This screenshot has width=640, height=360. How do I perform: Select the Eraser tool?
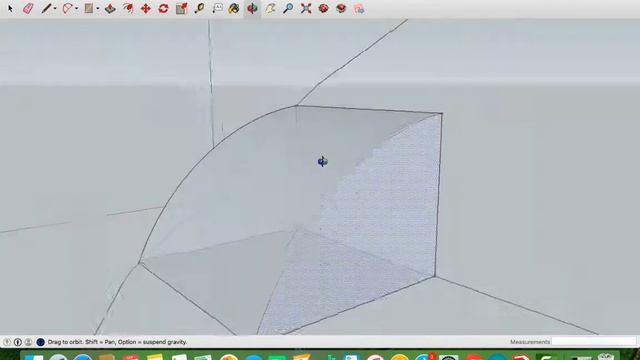[x=28, y=8]
